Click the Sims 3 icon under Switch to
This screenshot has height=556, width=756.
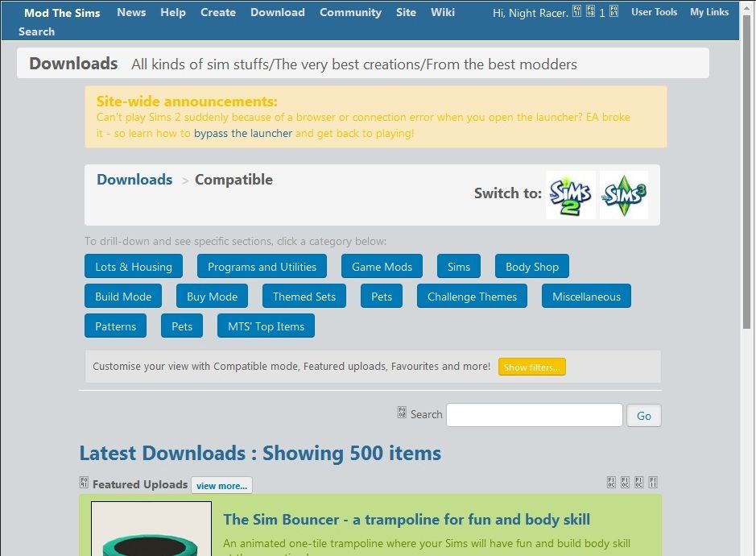[x=624, y=193]
